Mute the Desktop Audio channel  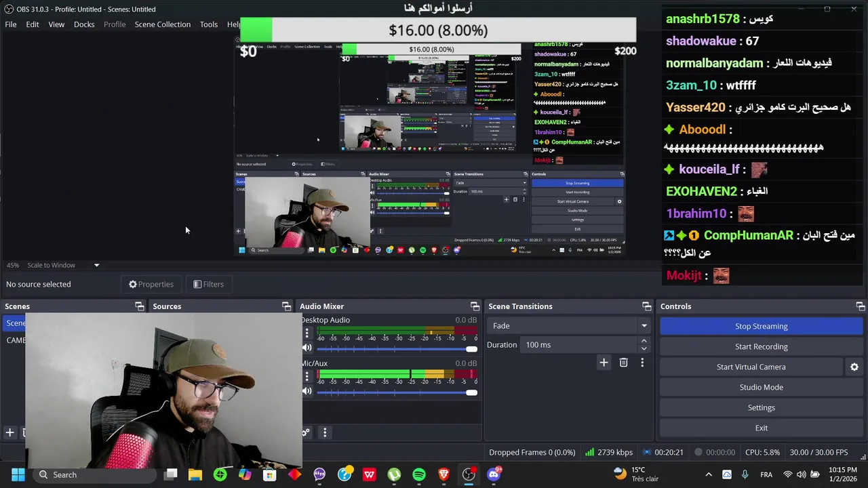coord(307,348)
